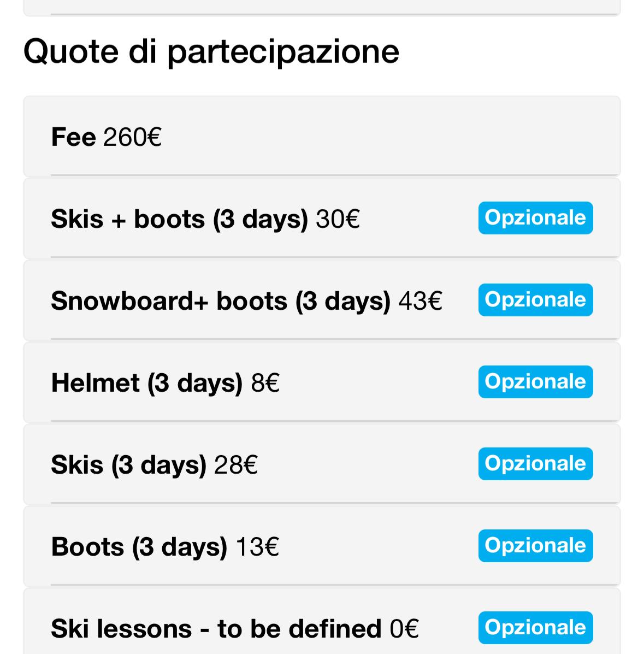Click the 260€ fee price

click(132, 137)
